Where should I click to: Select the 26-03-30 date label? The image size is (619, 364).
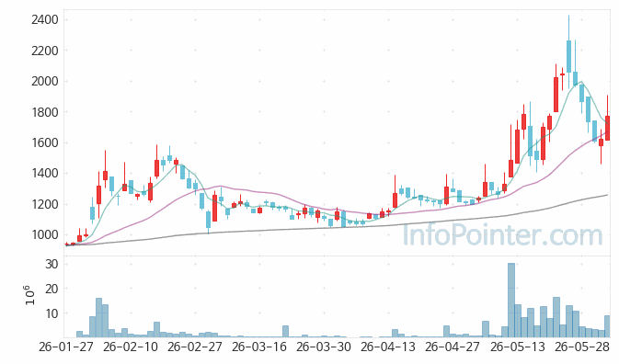coord(324,347)
